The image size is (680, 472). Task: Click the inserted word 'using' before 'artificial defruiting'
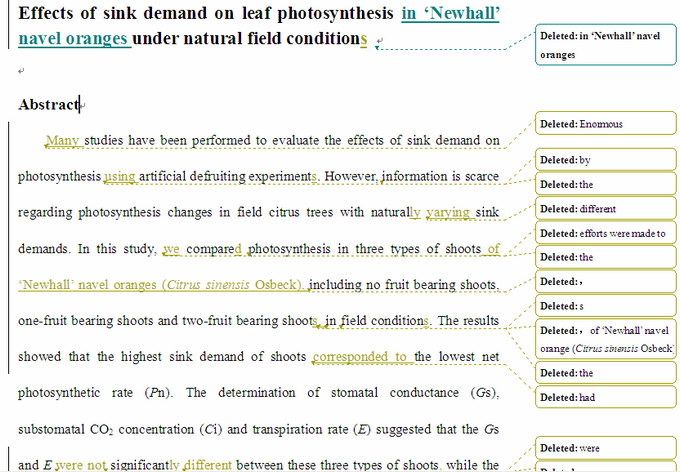pos(120,177)
